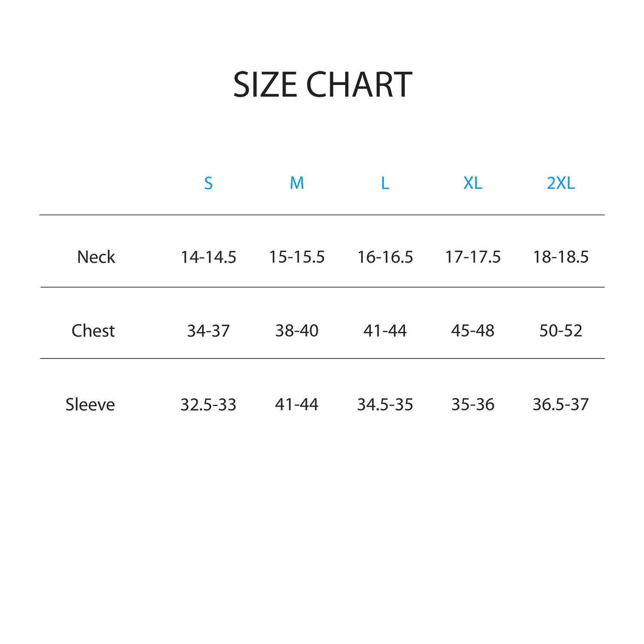Select neck measurement 16-16.5
644x644 pixels.
coord(385,257)
